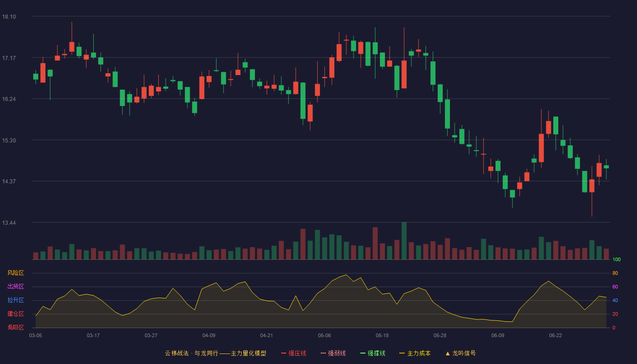Click the yellow triangle icon beside 龙吟信号
This screenshot has width=637, height=364.
[x=448, y=353]
